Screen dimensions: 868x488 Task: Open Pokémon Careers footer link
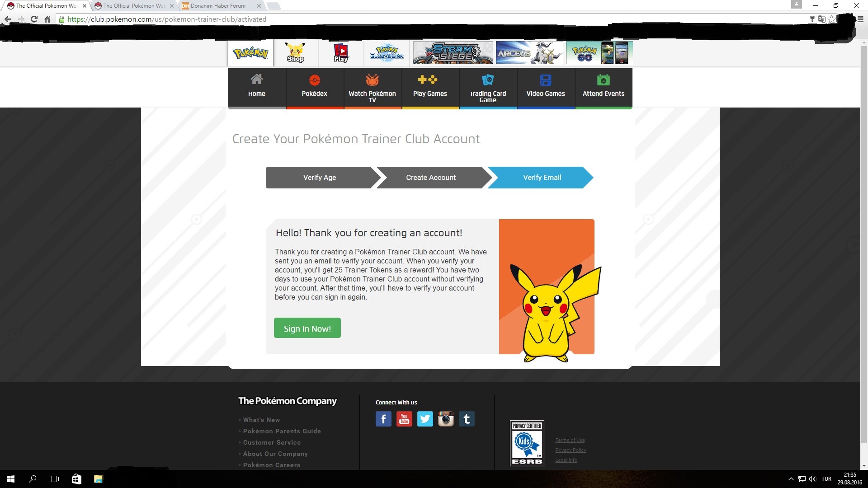tap(272, 465)
